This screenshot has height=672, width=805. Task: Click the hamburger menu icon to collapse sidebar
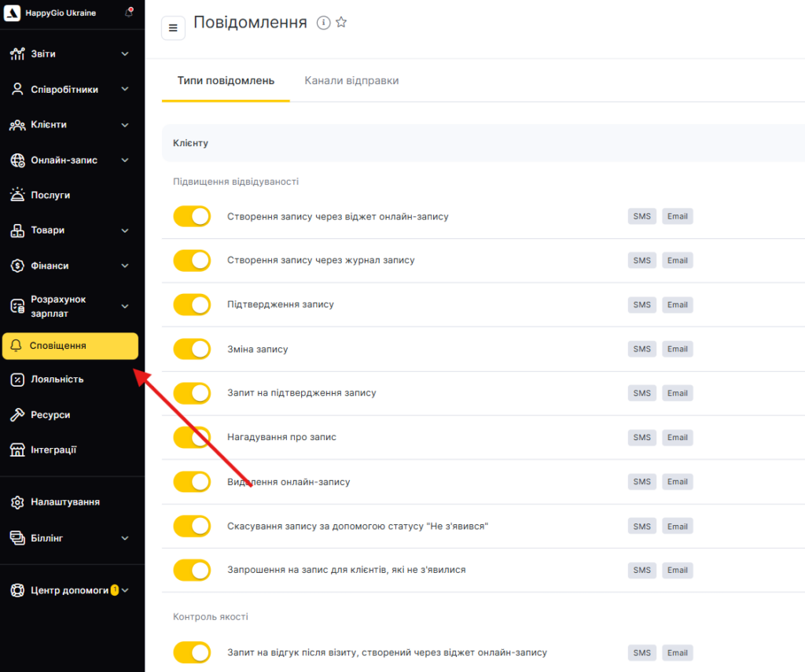tap(173, 28)
